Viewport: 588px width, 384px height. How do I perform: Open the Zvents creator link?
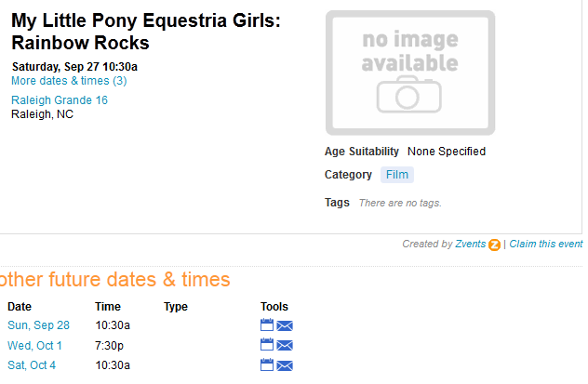[x=470, y=245]
